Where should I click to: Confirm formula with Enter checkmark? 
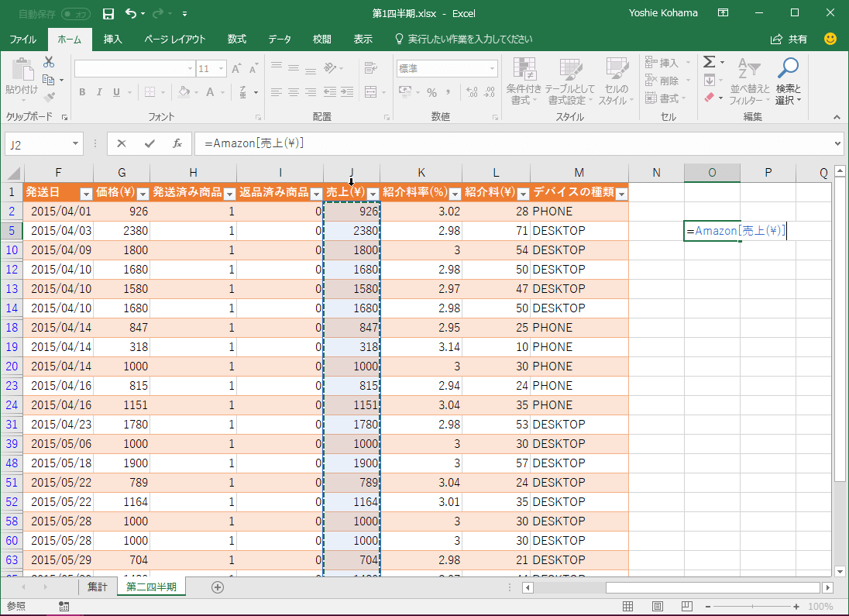[x=150, y=143]
